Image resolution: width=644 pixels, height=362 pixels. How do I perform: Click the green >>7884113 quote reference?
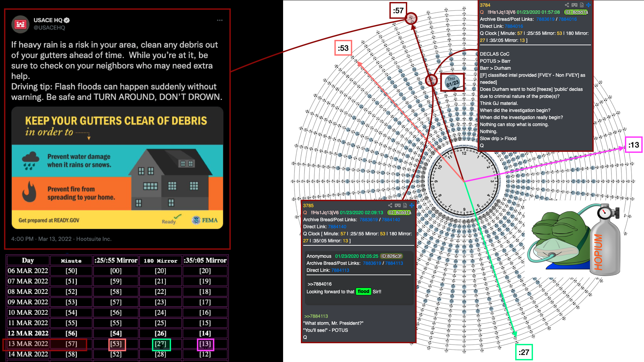316,316
